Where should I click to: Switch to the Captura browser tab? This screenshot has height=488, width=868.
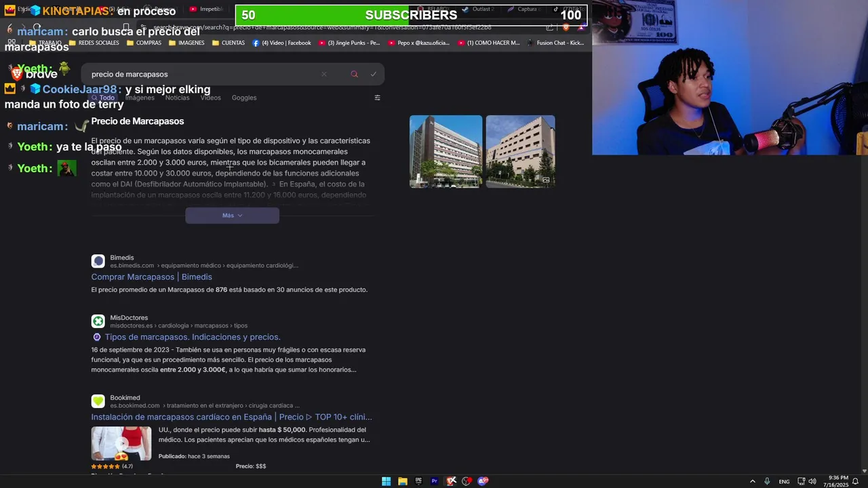click(x=524, y=9)
